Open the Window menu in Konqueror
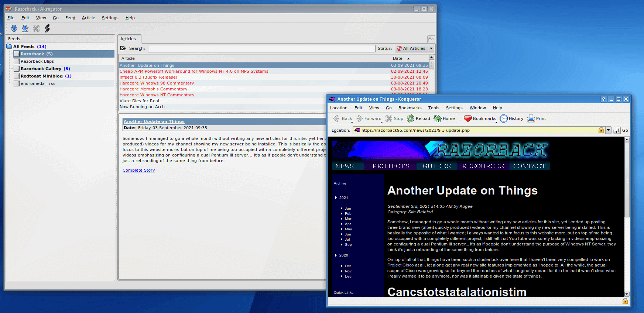Viewport: 644px width, 313px height. pyautogui.click(x=477, y=108)
